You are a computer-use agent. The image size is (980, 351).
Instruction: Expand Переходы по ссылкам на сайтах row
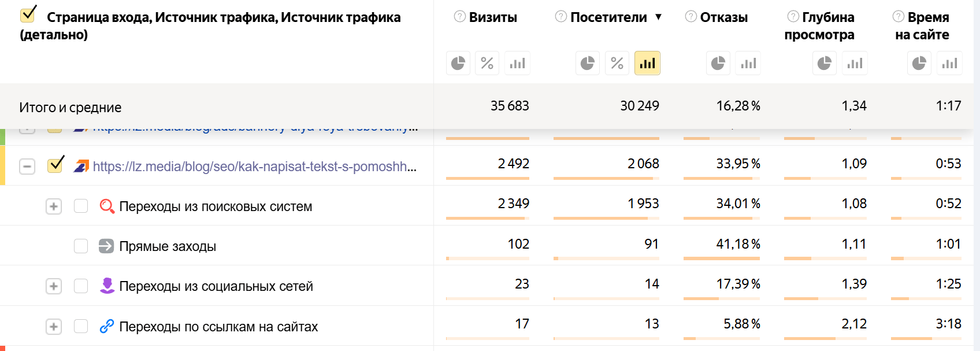click(54, 327)
